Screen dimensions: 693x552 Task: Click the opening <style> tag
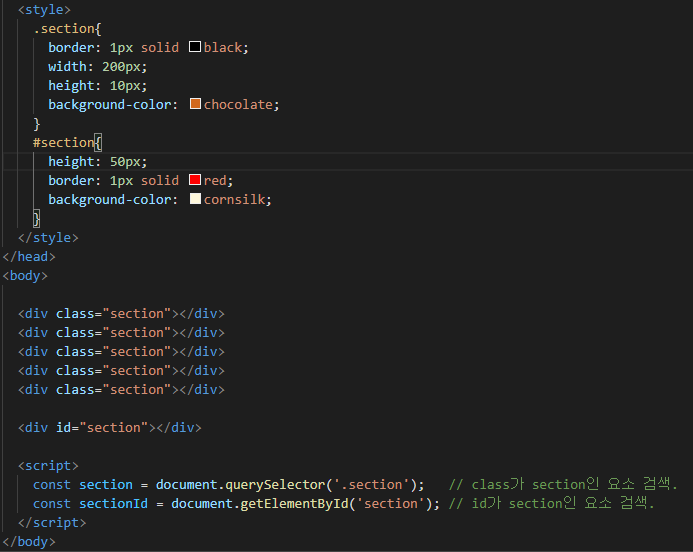44,10
